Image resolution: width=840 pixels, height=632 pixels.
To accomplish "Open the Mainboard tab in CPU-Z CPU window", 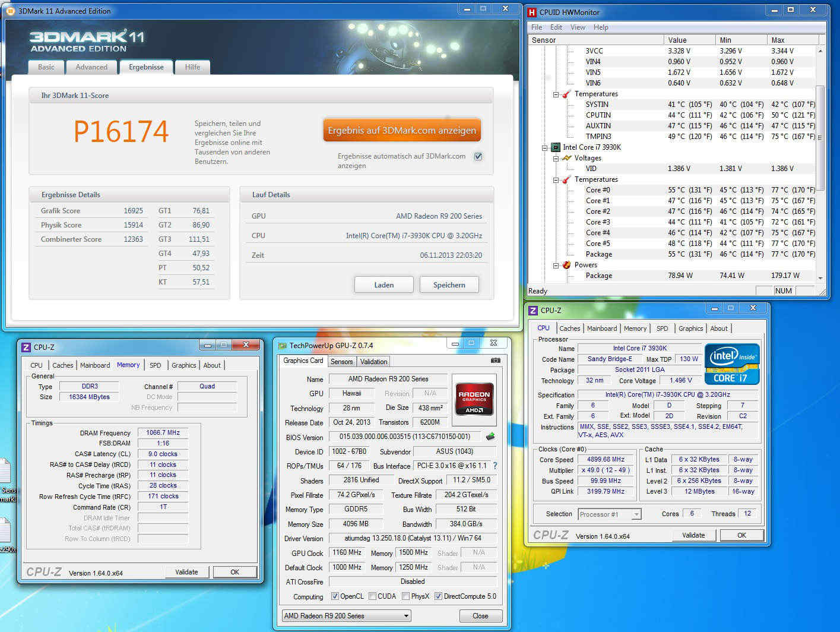I will tap(602, 328).
